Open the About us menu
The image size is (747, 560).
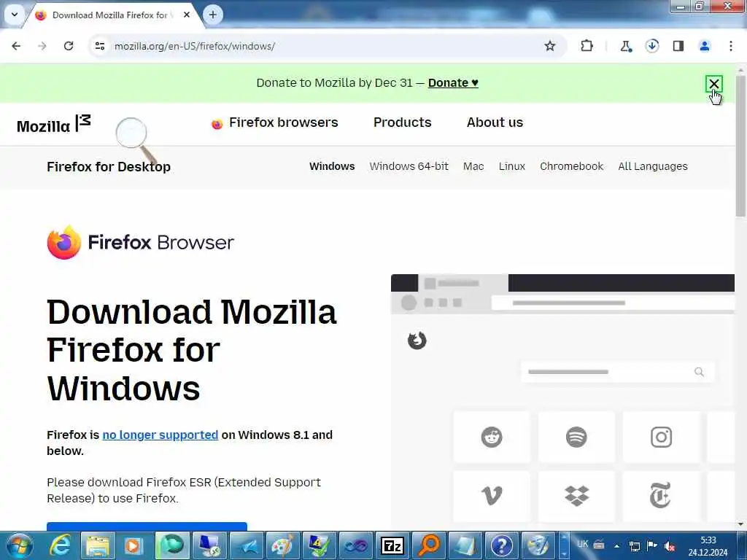(495, 122)
